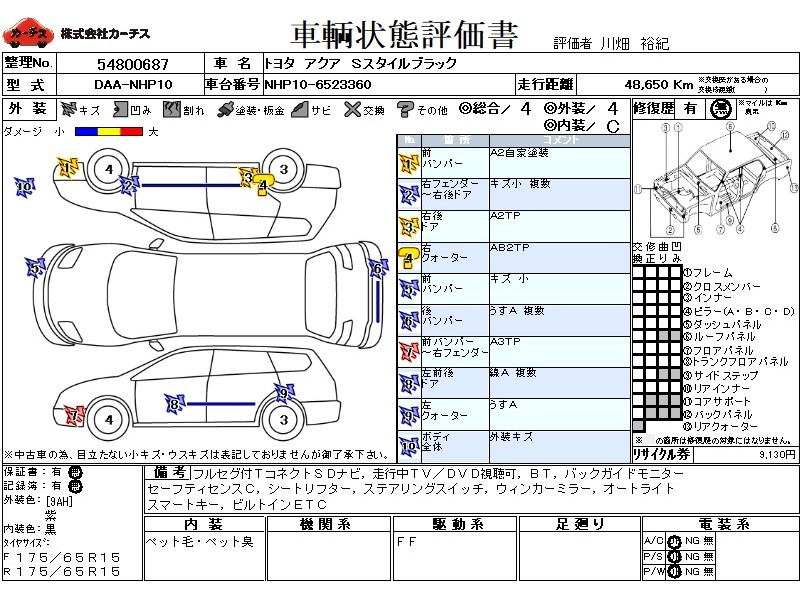Click the 外装 section header

click(29, 109)
